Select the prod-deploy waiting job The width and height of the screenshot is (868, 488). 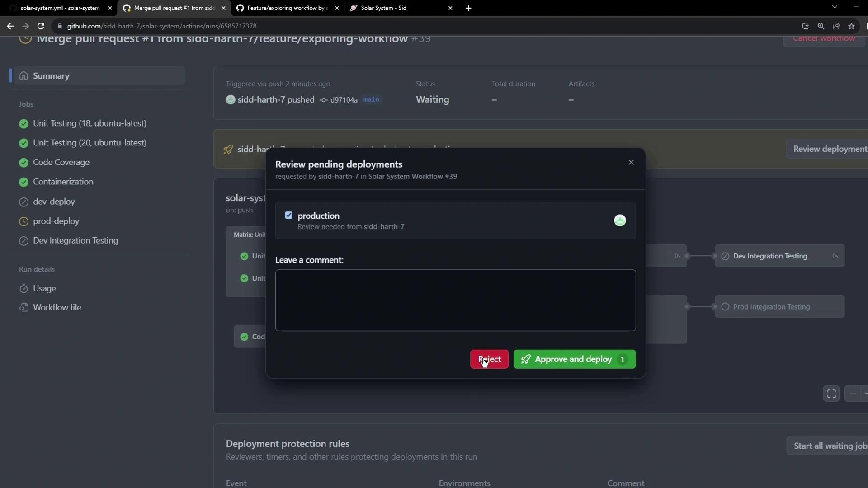(56, 221)
